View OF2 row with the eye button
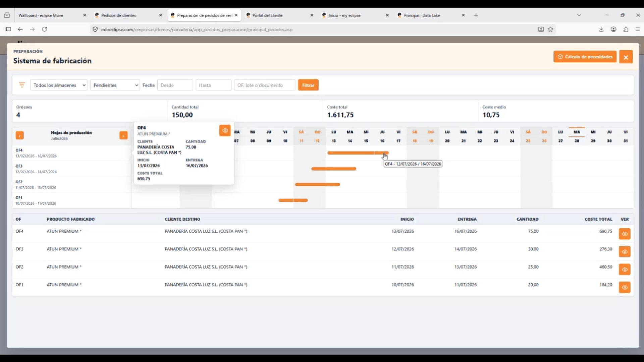644x362 pixels. [624, 269]
